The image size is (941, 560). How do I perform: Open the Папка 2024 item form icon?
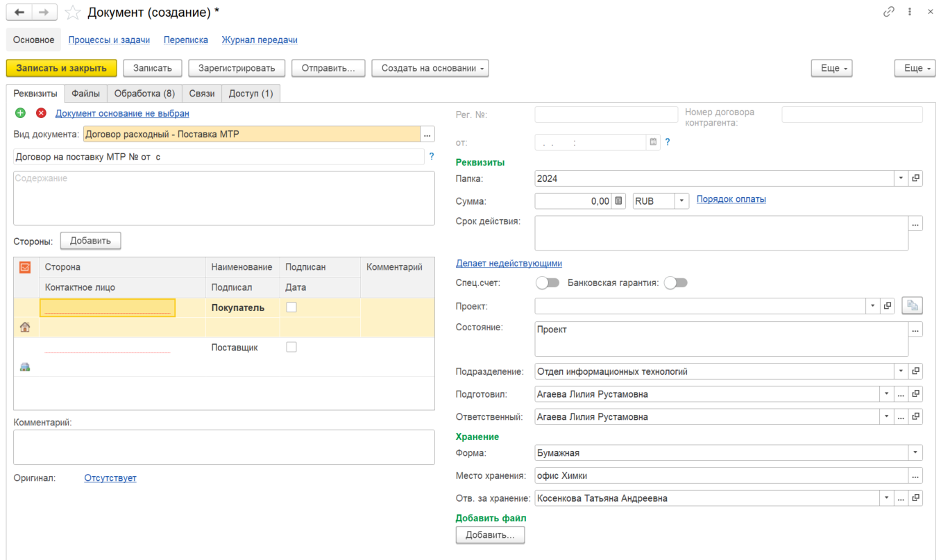tap(916, 178)
